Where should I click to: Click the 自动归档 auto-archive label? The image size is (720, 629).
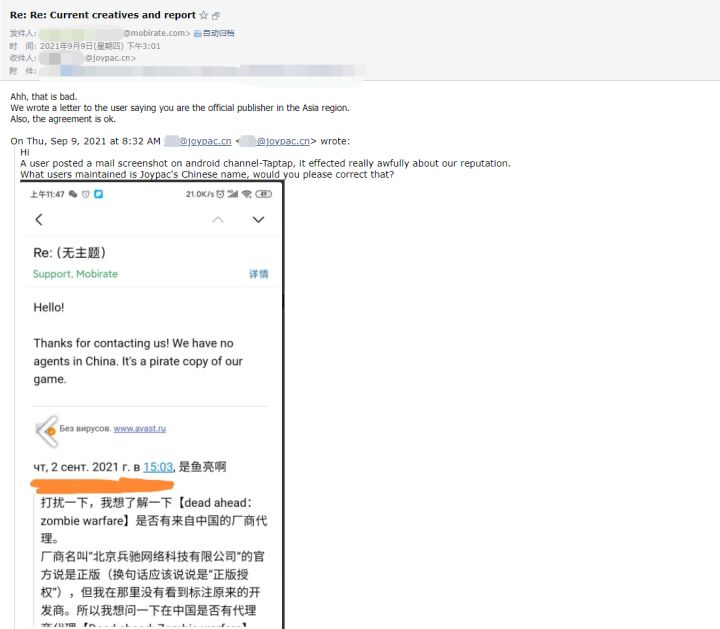click(x=218, y=33)
